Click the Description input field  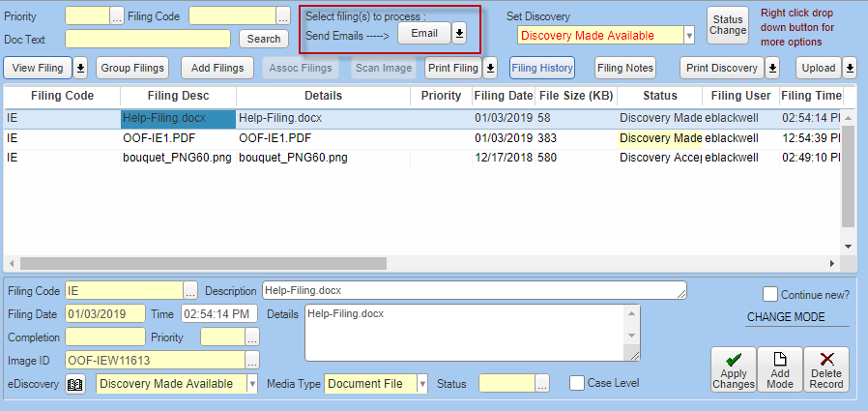tap(475, 290)
